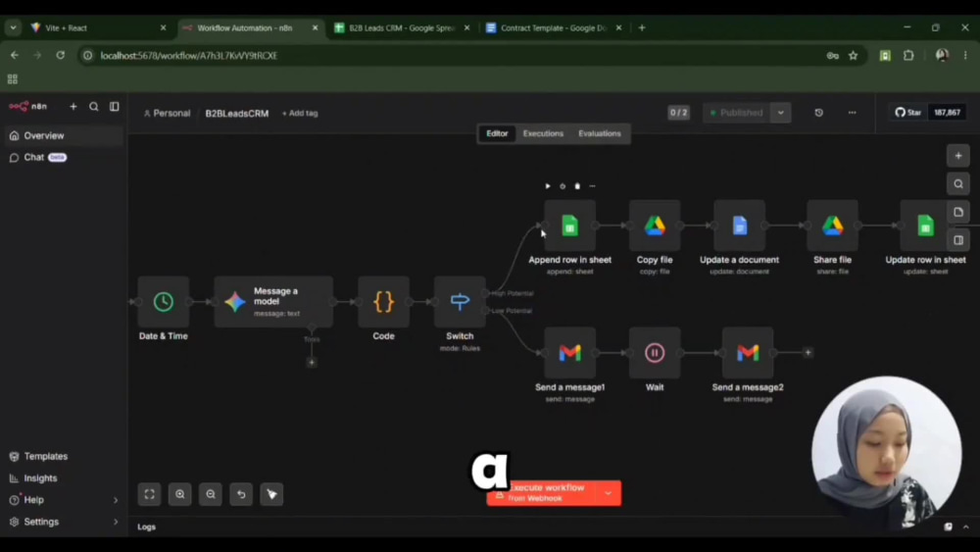Open workflow more options ellipsis in header
Image resolution: width=980 pixels, height=552 pixels.
[x=852, y=113]
